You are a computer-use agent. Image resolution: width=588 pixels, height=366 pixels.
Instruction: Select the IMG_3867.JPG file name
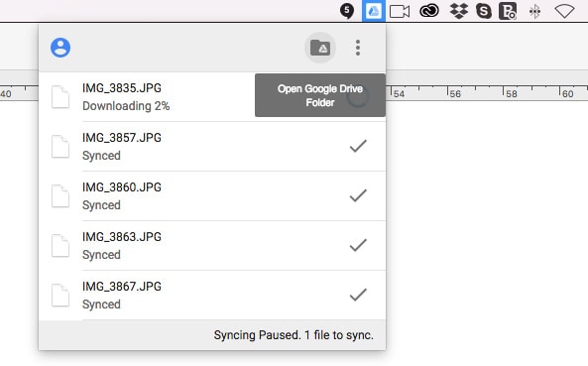[x=122, y=286]
